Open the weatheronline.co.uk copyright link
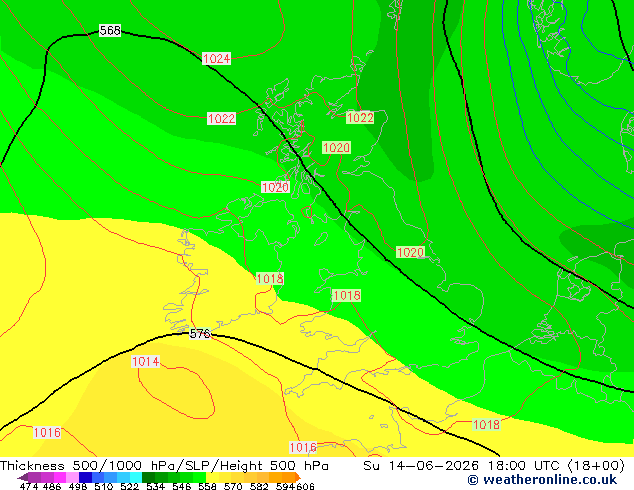The height and width of the screenshot is (490, 634). coord(542,480)
